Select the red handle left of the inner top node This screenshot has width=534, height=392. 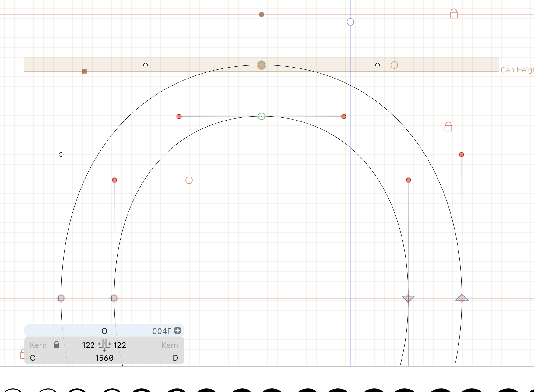pos(179,117)
